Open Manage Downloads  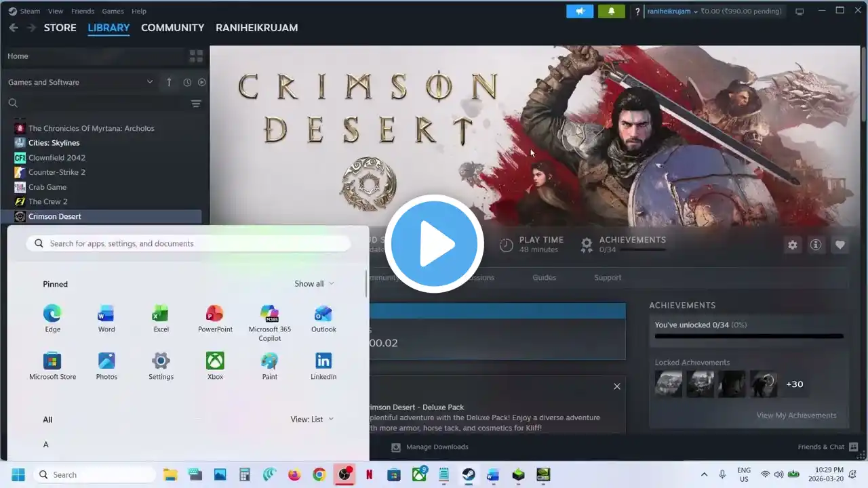click(x=430, y=447)
